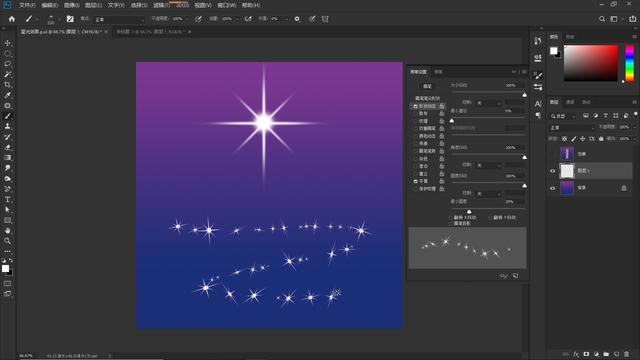Click the brush stroke preview area
This screenshot has height=360, width=640.
[467, 248]
